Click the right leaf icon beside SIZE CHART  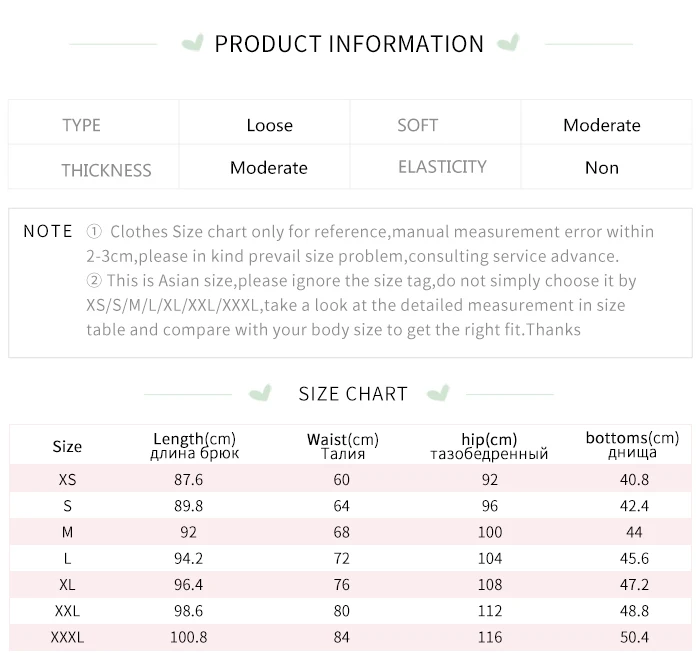tap(438, 393)
